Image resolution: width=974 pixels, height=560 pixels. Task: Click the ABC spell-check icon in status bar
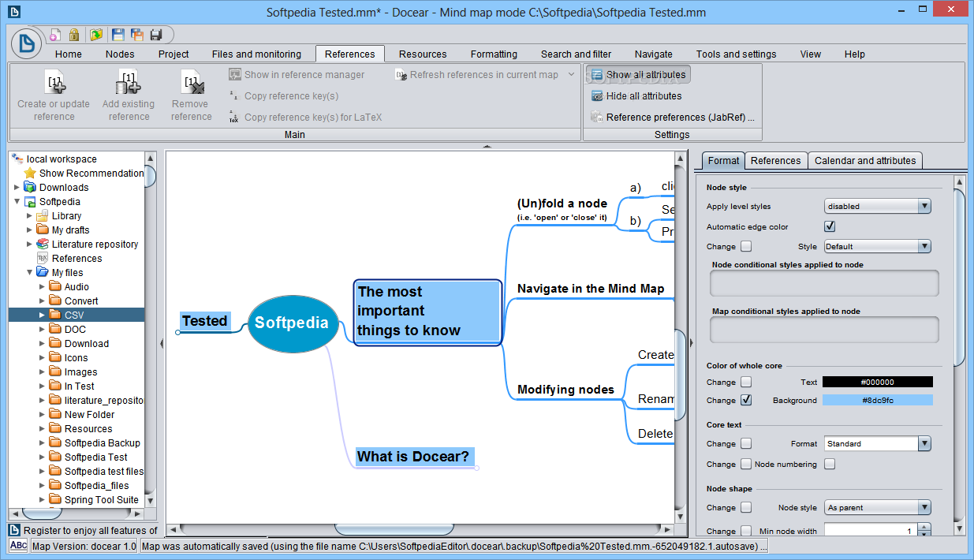[x=19, y=546]
